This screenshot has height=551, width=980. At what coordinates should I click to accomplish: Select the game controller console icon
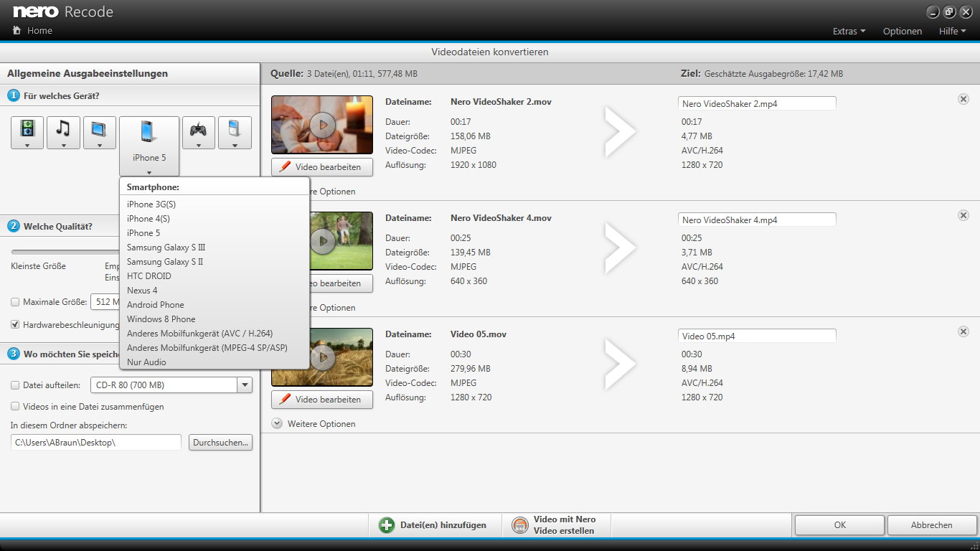(x=198, y=129)
